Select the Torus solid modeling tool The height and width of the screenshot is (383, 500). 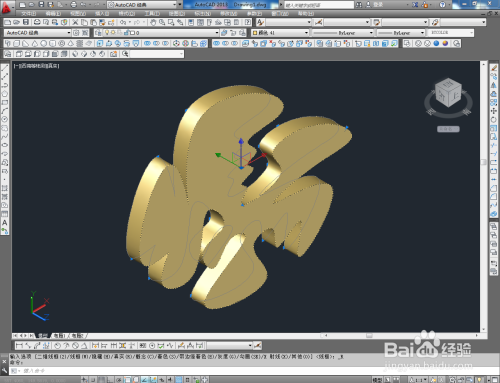(x=62, y=43)
